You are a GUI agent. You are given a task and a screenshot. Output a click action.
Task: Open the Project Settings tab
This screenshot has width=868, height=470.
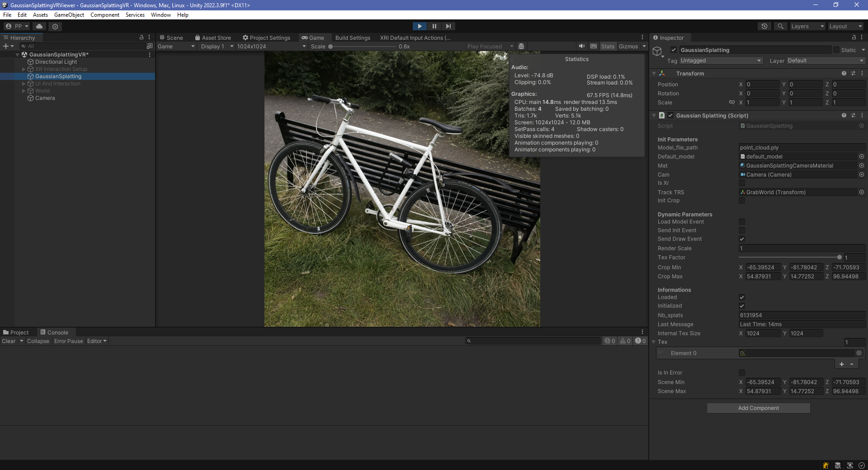pos(266,38)
